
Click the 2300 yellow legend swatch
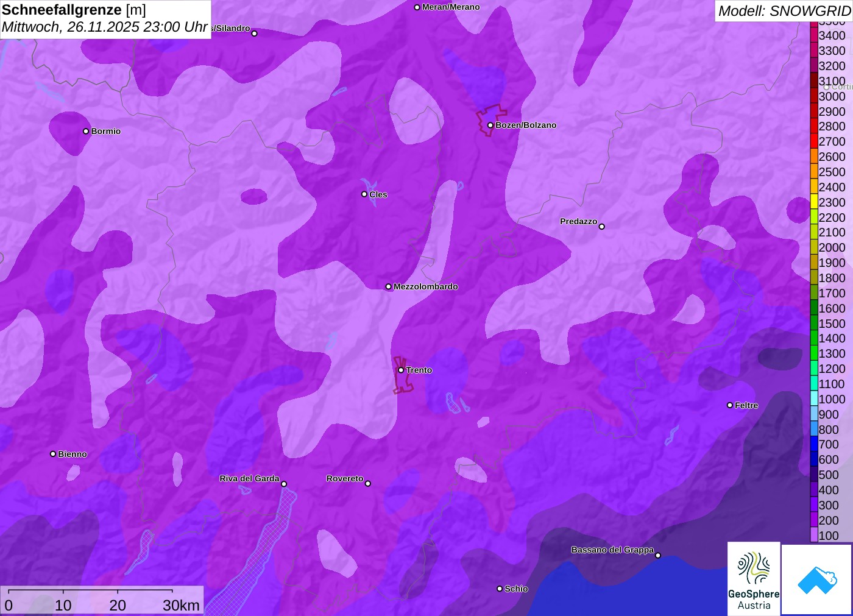[x=814, y=202]
